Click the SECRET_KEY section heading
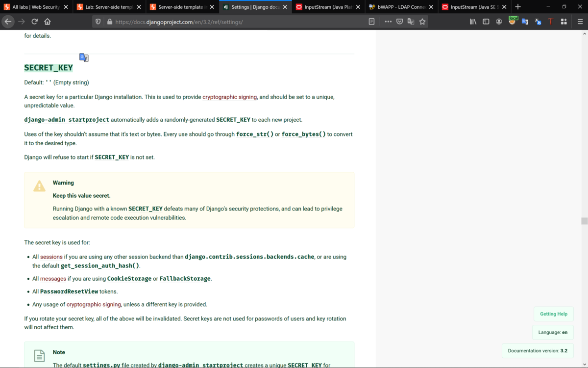Screen dimensions: 588x368 pyautogui.click(x=49, y=68)
